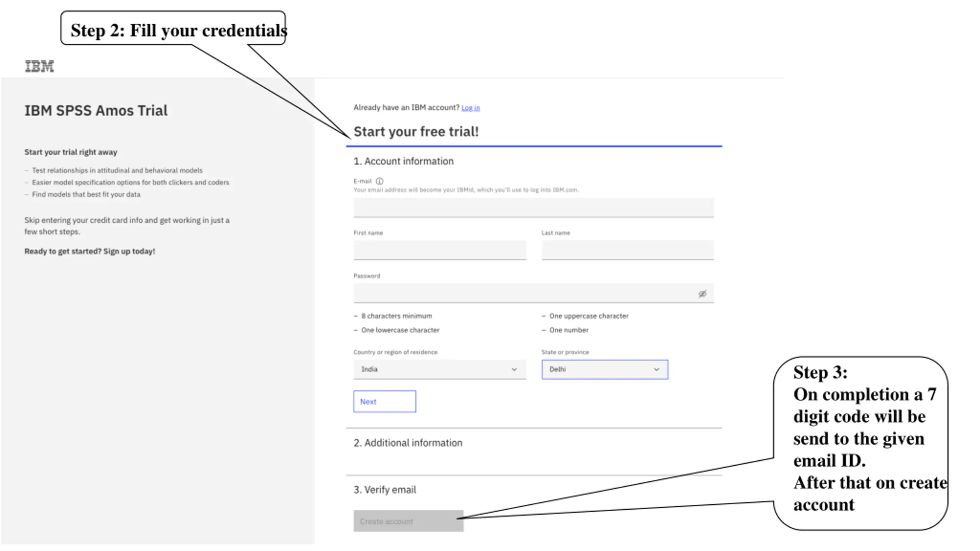Click the IBM SPSS Amos Trial title
Image resolution: width=980 pixels, height=551 pixels.
point(96,111)
